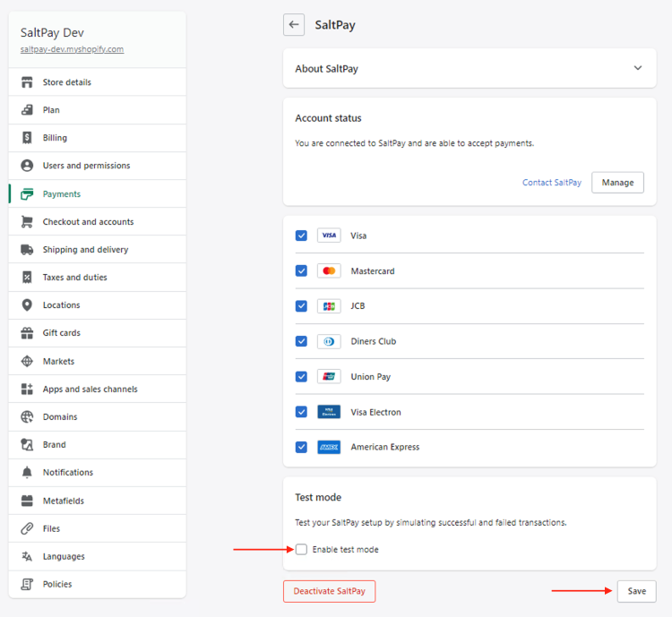Go to Billing settings
The image size is (672, 617).
(98, 138)
